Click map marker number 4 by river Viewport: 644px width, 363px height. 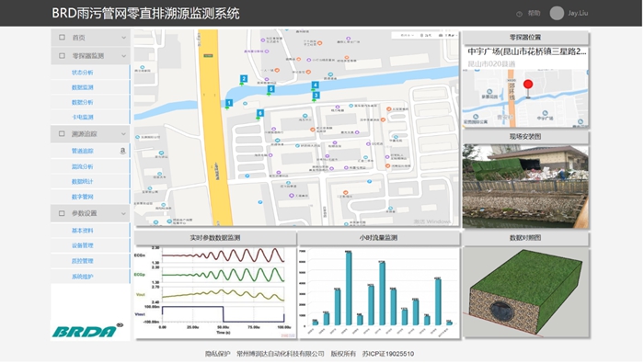click(x=315, y=85)
